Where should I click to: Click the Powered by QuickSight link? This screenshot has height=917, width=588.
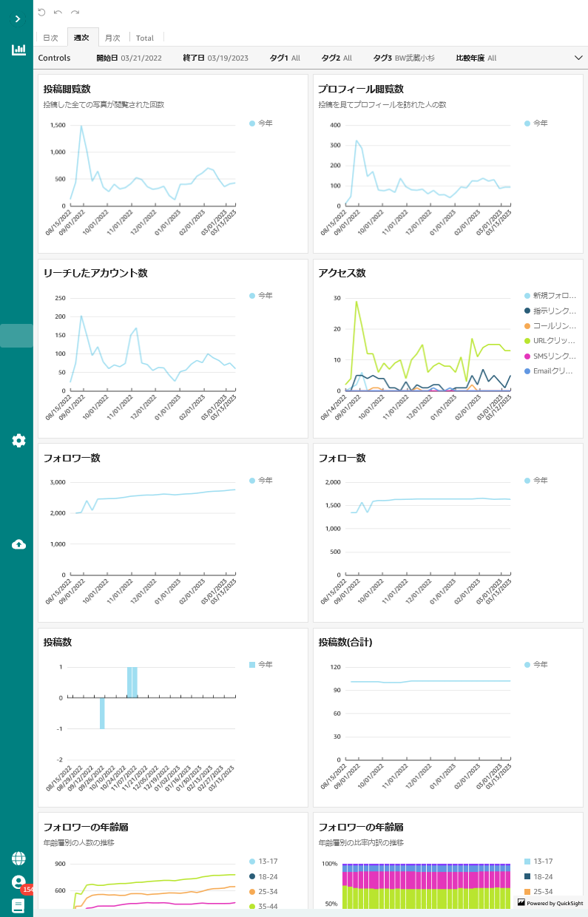coord(550,903)
